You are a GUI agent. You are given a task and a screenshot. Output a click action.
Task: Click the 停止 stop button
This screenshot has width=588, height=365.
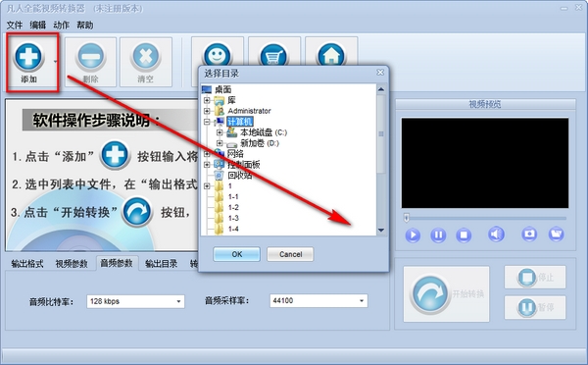coord(535,277)
